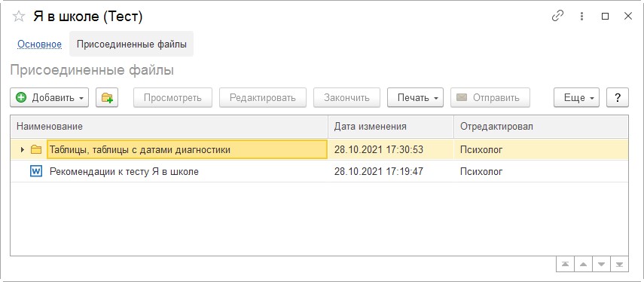Jump to the first list item arrow
Viewport: 644px width, 282px height.
point(565,264)
